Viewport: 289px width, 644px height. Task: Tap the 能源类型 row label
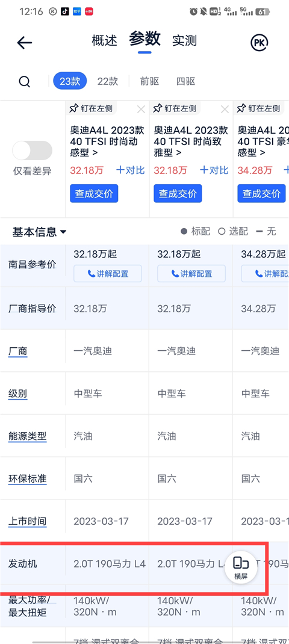28,436
